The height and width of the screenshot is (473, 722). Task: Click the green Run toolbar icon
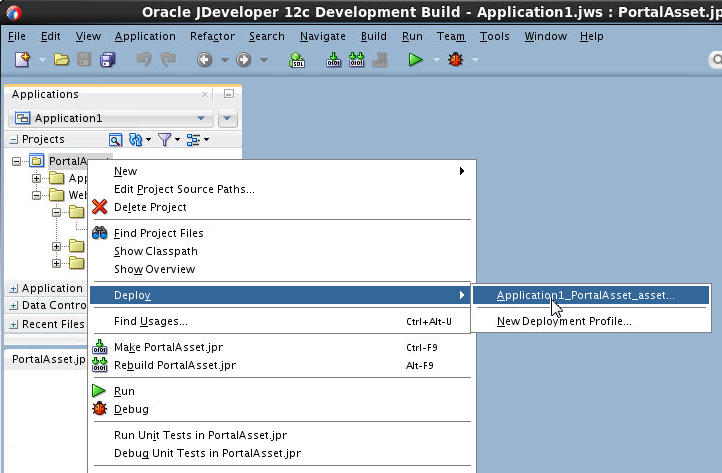pos(415,60)
